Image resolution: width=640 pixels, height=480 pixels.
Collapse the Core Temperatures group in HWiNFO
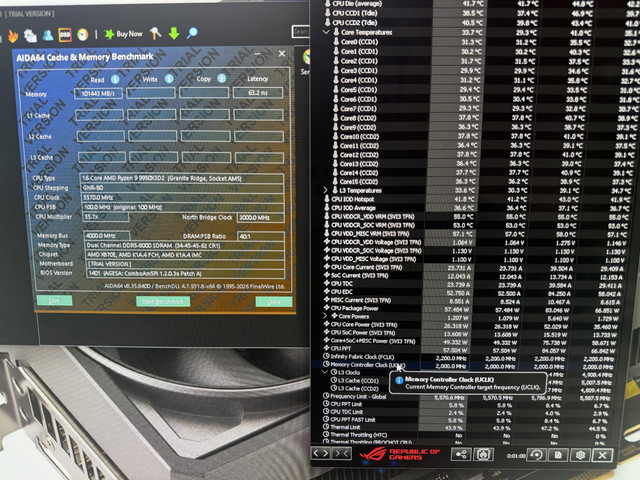[326, 32]
